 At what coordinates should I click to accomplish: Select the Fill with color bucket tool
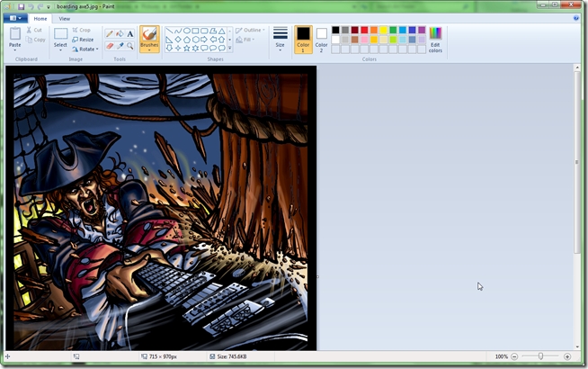click(x=120, y=34)
